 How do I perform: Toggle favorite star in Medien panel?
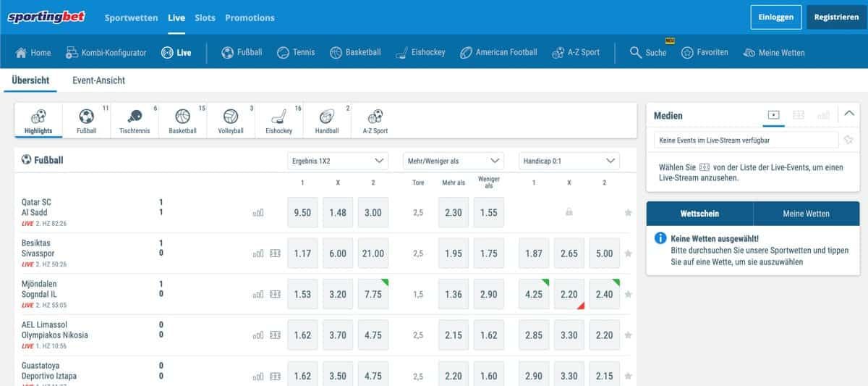[848, 139]
